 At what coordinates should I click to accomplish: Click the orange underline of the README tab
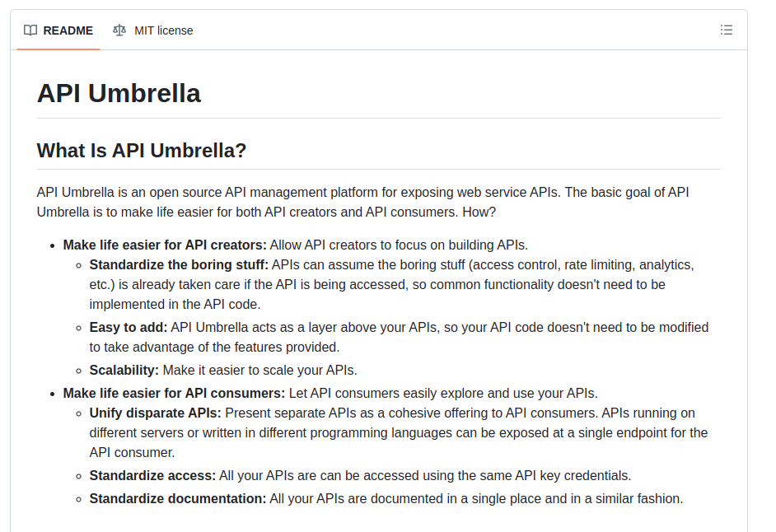coord(58,49)
